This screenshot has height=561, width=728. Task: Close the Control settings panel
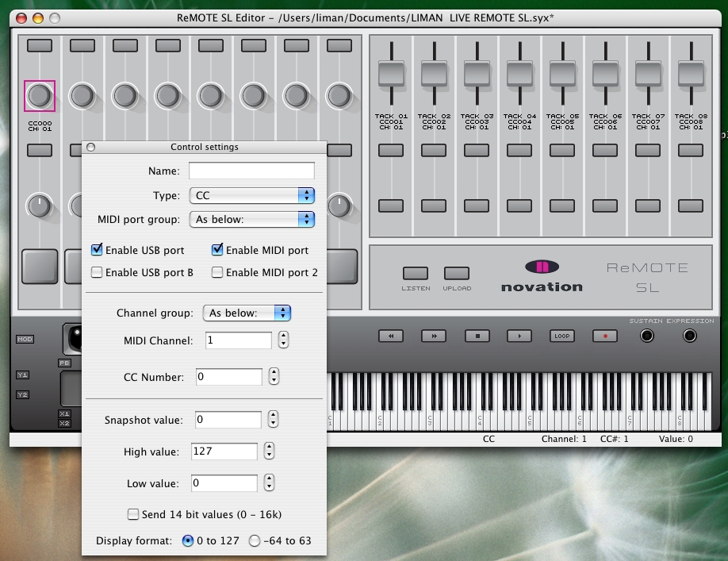(x=91, y=148)
